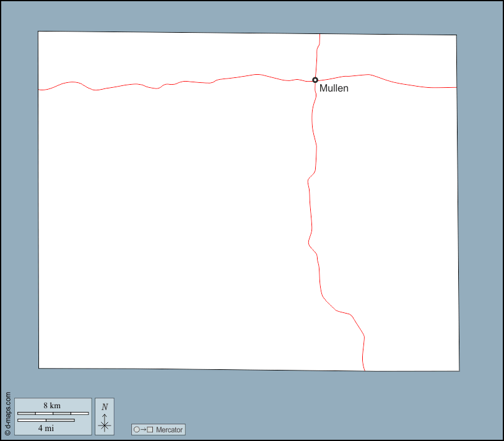Click the red road at the southern border
The height and width of the screenshot is (441, 504).
(363, 366)
